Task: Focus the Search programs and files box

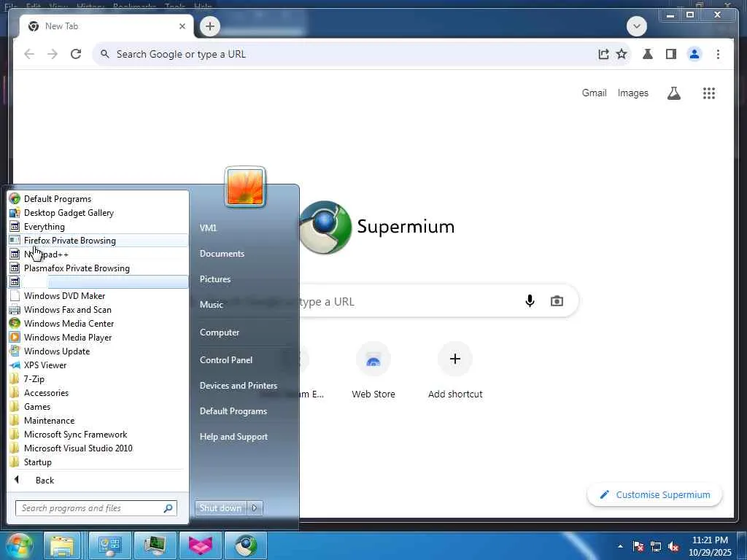Action: click(x=96, y=508)
